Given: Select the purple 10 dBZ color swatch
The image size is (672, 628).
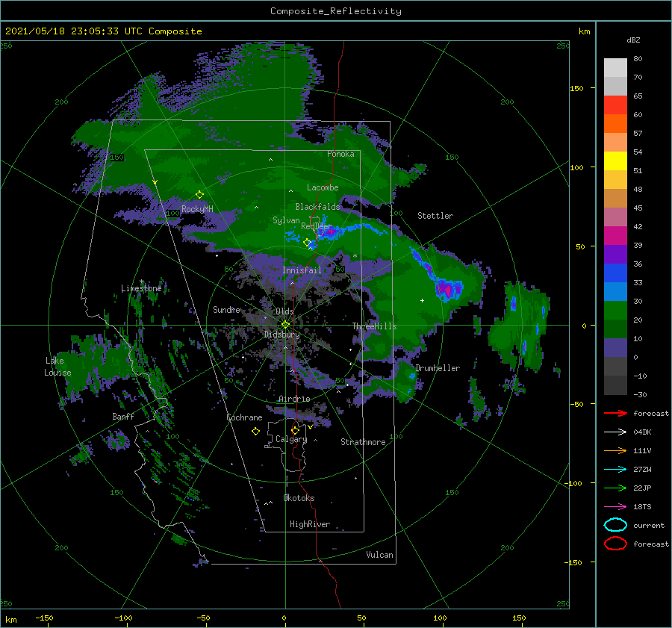Looking at the screenshot, I should 615,347.
